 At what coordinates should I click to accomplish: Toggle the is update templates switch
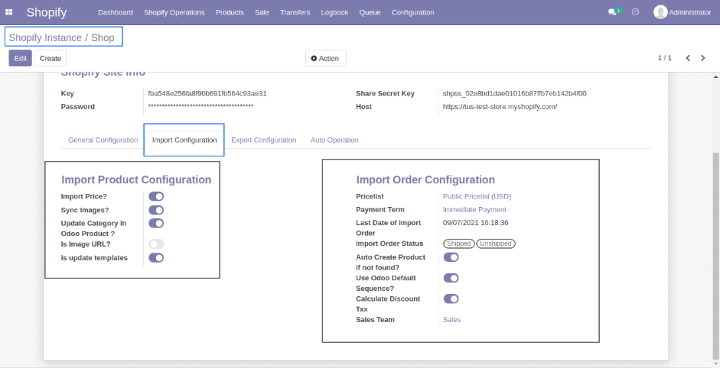point(156,258)
